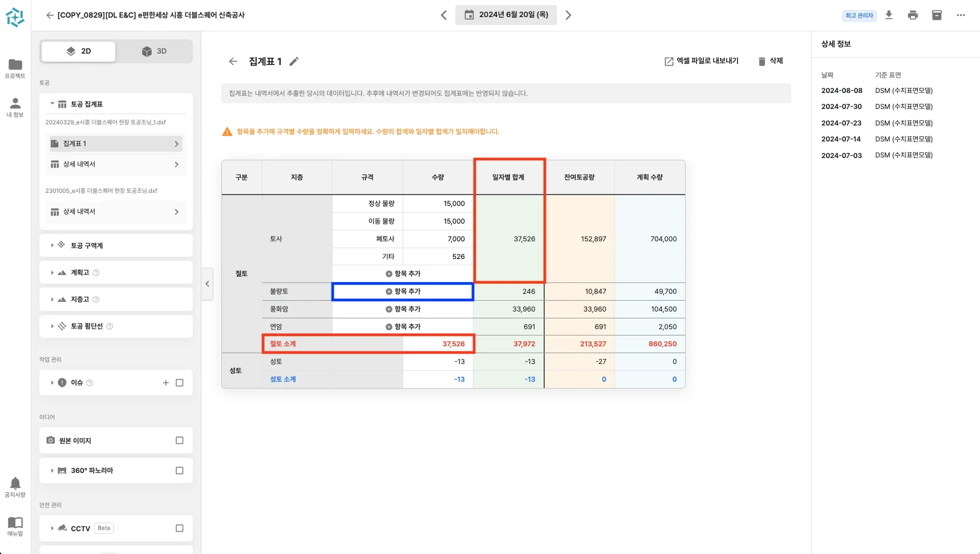The image size is (980, 554).
Task: Toggle the 이슈 checkbox
Action: (x=180, y=383)
